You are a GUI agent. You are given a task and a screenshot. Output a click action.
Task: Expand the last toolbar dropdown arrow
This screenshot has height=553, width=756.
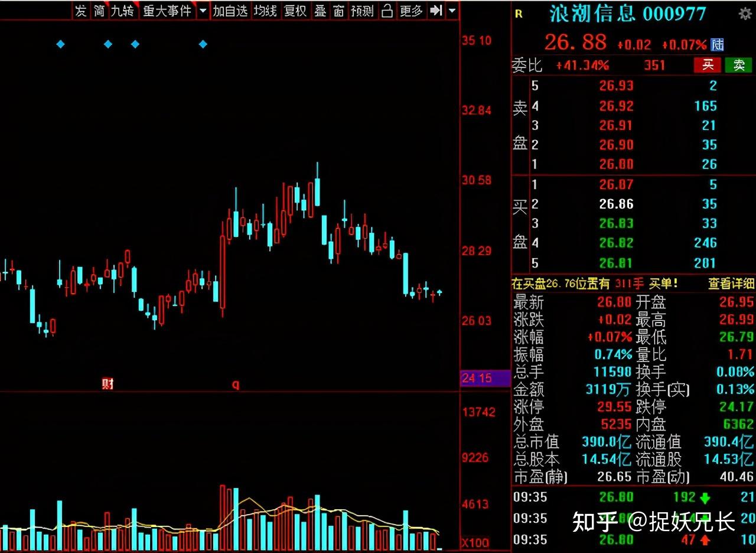pyautogui.click(x=452, y=11)
